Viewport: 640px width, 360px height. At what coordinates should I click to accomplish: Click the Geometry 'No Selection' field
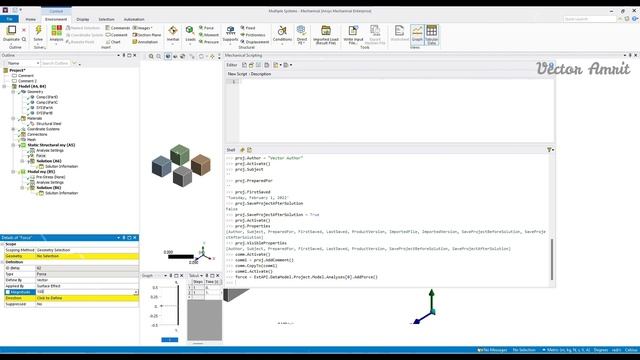click(87, 256)
